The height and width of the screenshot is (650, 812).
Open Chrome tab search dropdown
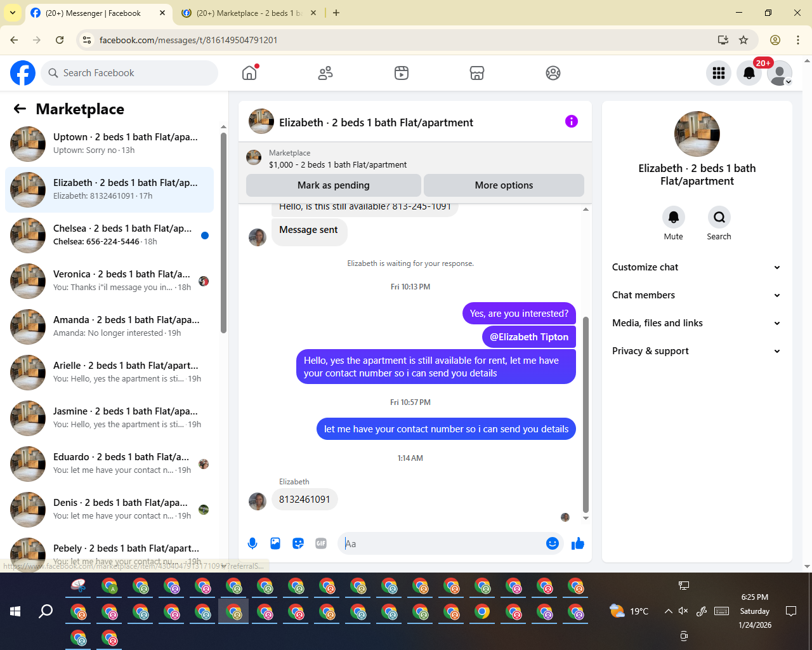click(13, 13)
